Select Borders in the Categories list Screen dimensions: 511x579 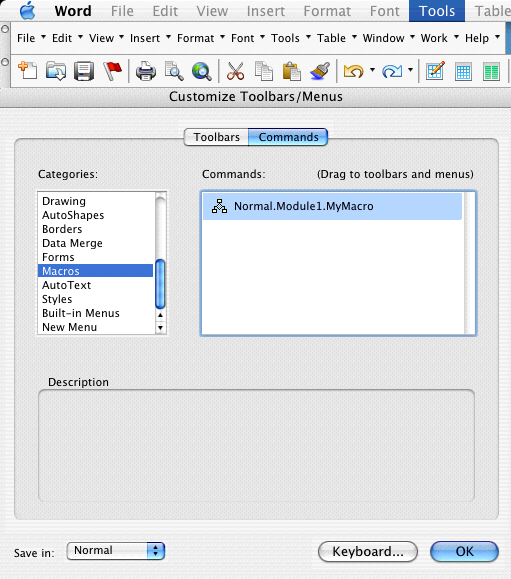[95, 229]
